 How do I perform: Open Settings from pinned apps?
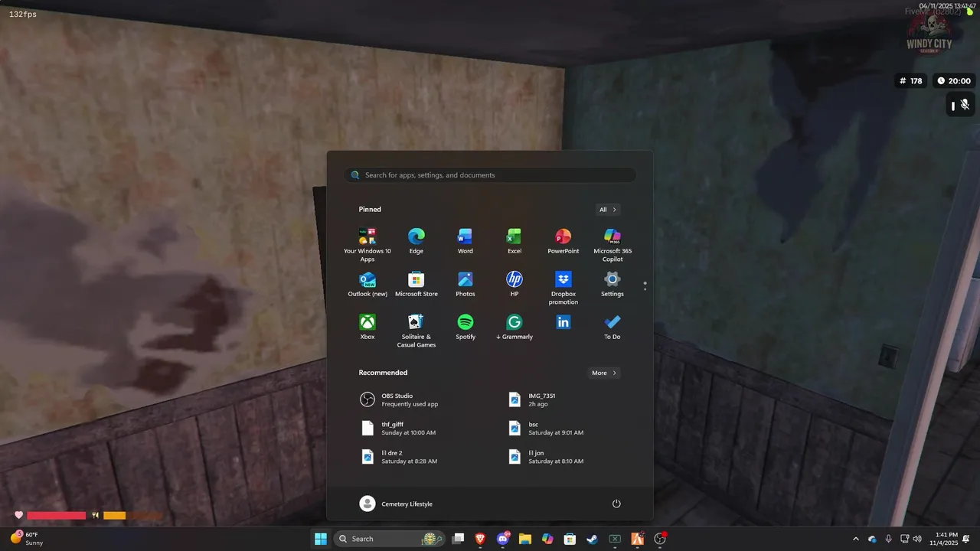tap(612, 284)
